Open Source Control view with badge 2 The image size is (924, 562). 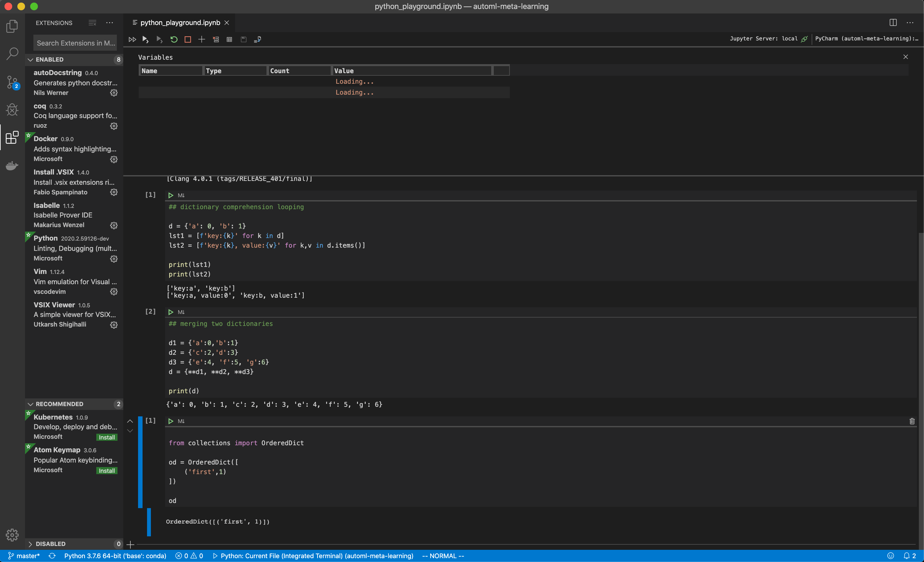click(x=12, y=82)
